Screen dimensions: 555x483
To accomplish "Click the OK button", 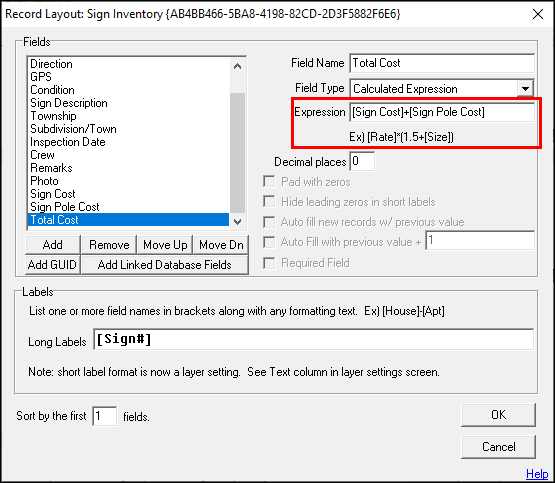I will pos(498,415).
